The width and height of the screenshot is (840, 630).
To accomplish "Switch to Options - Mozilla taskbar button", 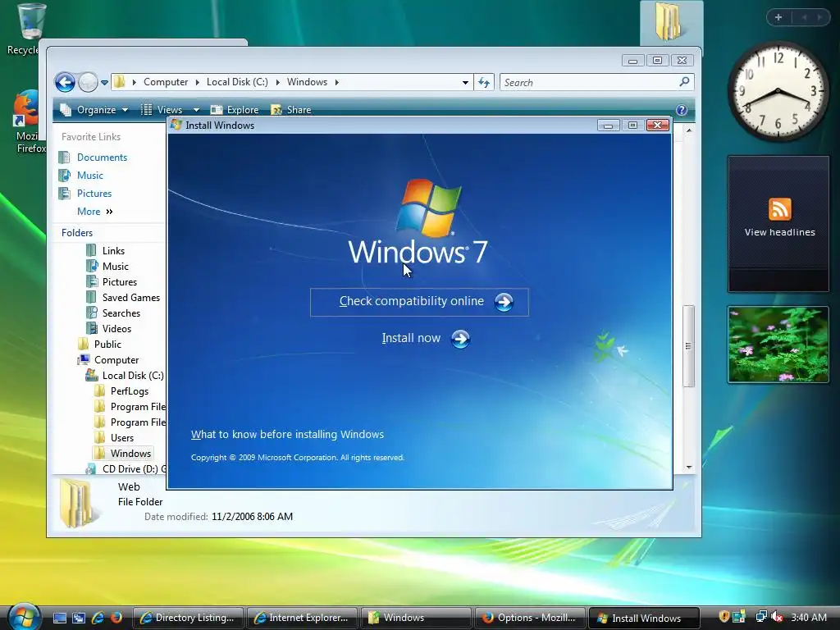I will tap(531, 618).
